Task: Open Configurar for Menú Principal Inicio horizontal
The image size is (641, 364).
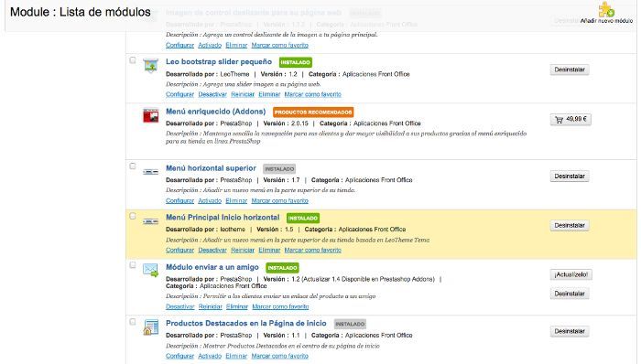Action: (x=179, y=251)
